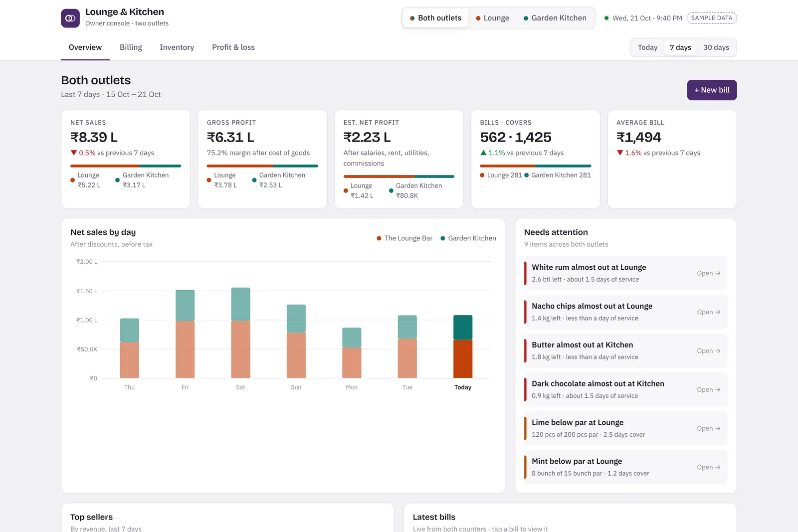Open the Overview tab

tap(85, 47)
